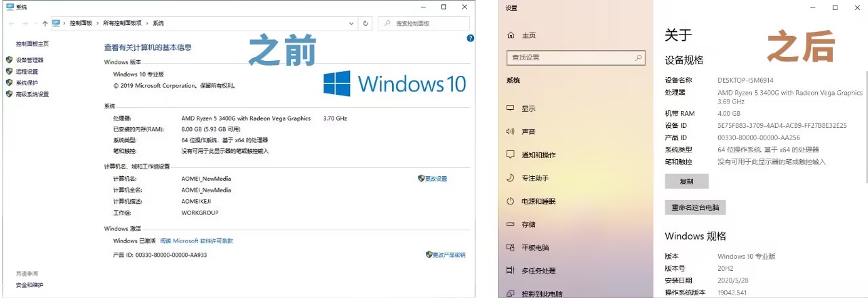The image size is (868, 298).
Task: Click the search magnifier icon in Control Panel
Action: 387,23
